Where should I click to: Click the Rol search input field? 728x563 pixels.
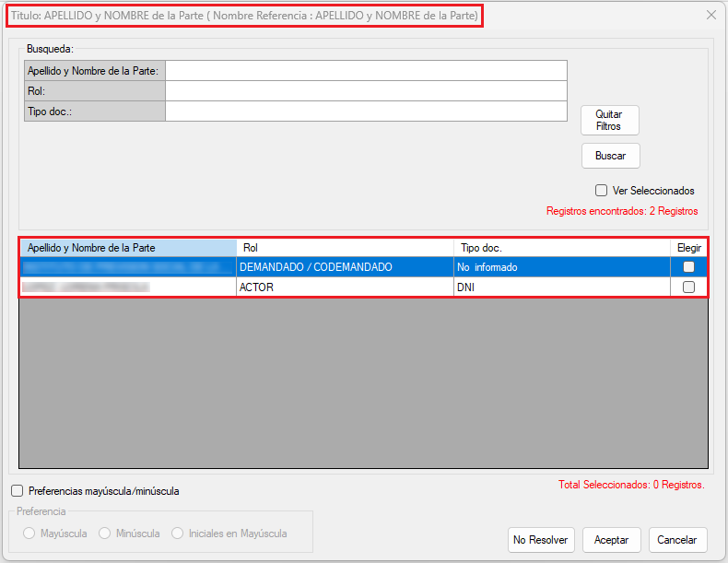[x=366, y=91]
